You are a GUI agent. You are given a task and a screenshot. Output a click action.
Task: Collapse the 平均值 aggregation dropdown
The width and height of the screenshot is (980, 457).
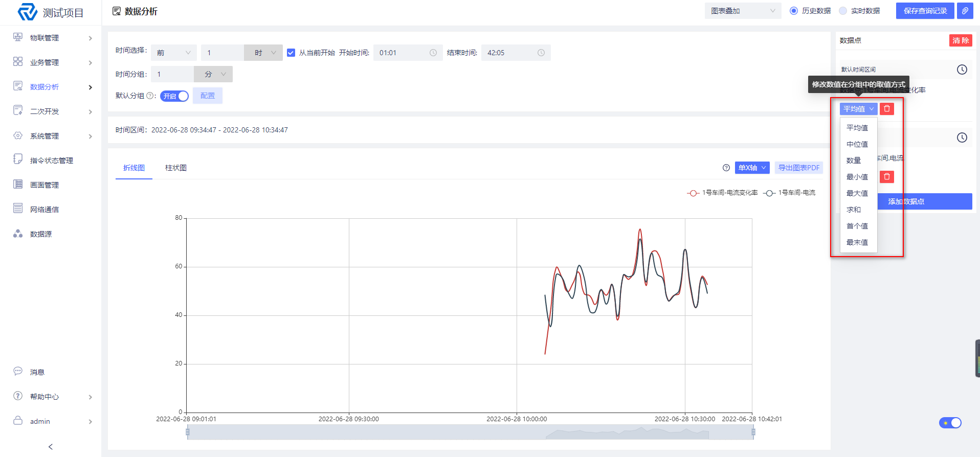pos(858,109)
